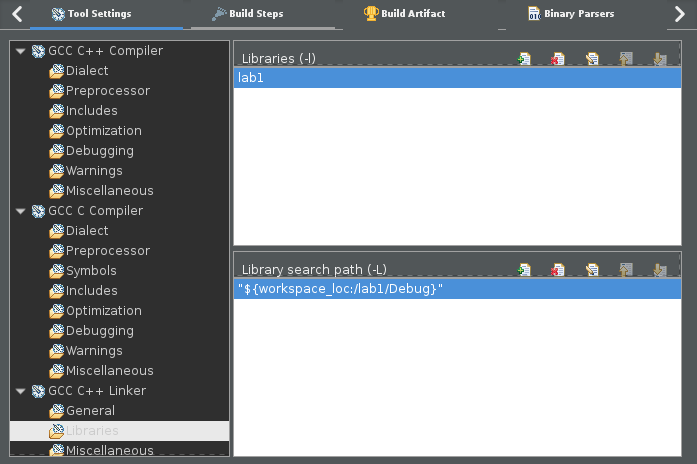Move Library search path entry up

[626, 270]
